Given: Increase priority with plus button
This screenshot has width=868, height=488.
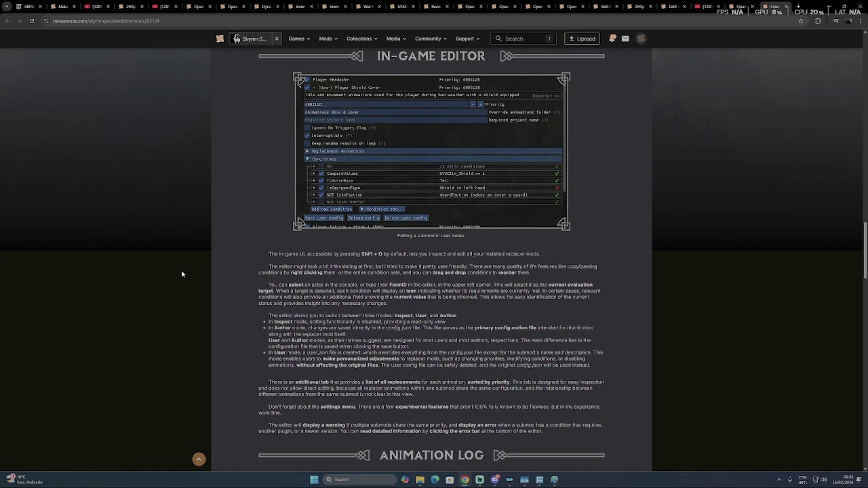Looking at the screenshot, I should tap(480, 104).
